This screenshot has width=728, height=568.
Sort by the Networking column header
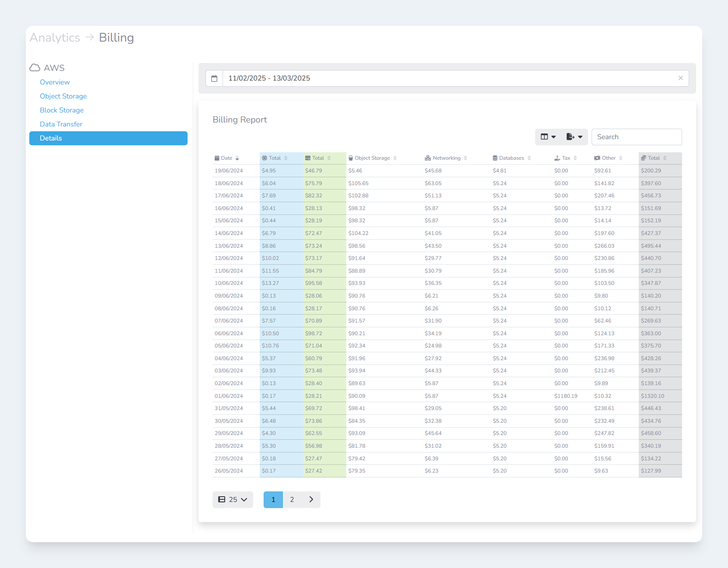[x=446, y=158]
